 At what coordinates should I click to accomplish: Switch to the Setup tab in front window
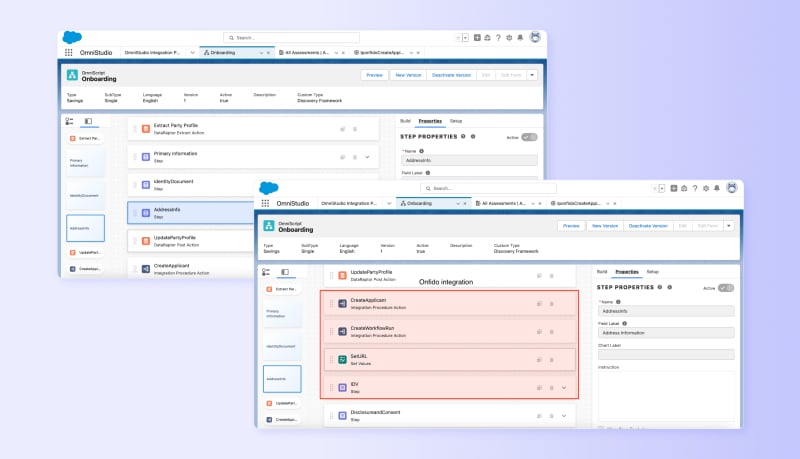pos(653,272)
